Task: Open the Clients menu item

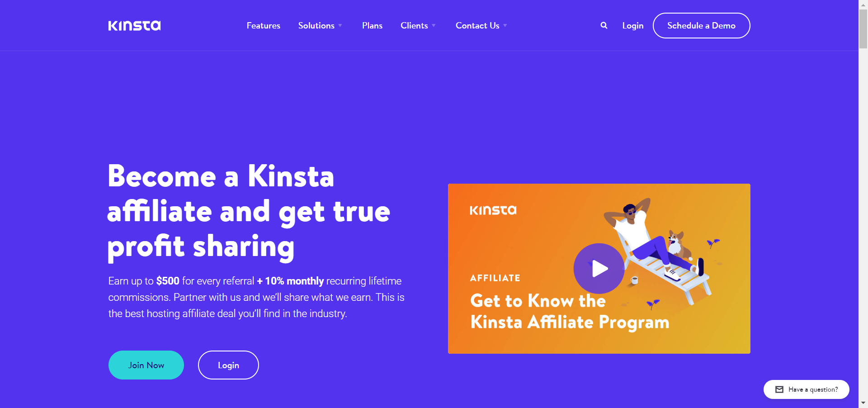Action: pos(414,26)
